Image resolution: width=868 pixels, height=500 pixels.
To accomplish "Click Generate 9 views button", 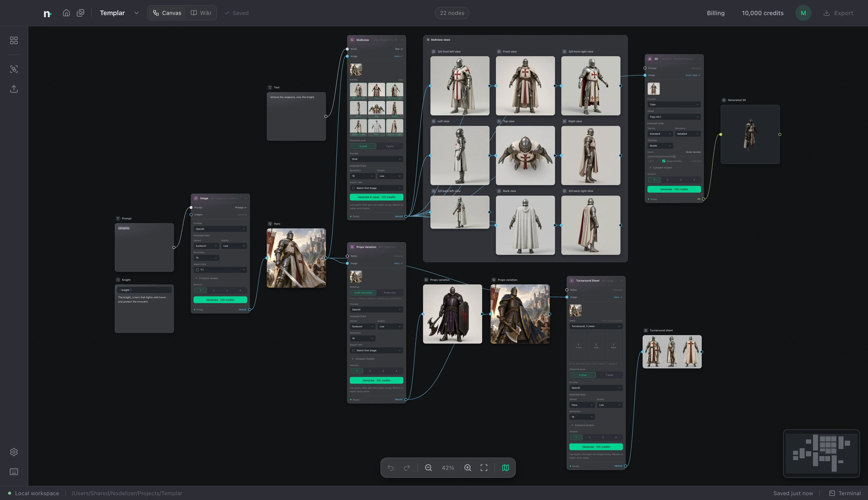I will [x=376, y=197].
